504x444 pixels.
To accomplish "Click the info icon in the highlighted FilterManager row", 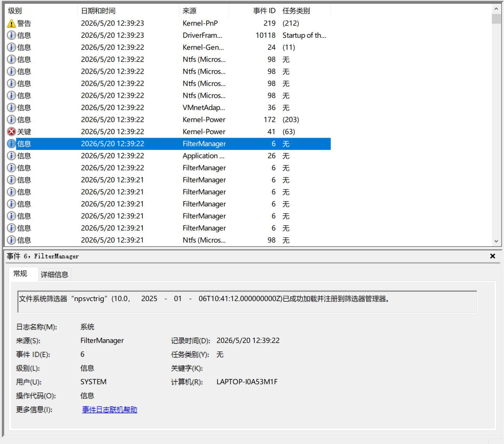I will [x=11, y=144].
